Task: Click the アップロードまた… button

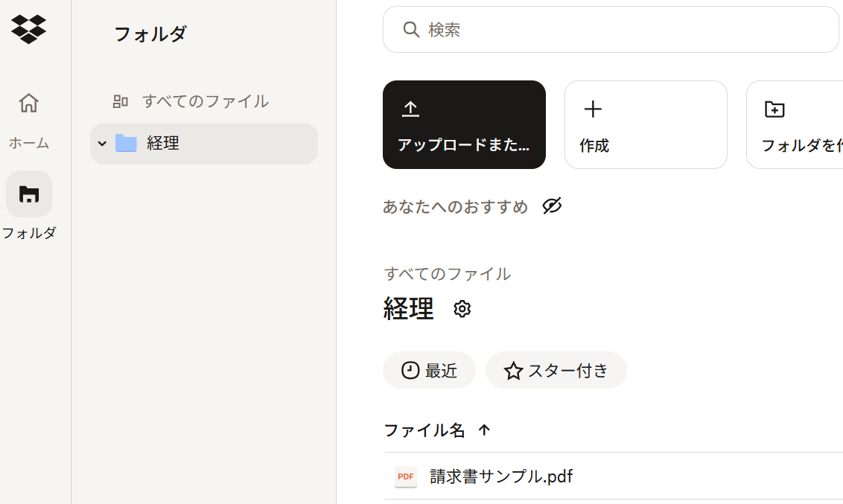Action: tap(464, 124)
